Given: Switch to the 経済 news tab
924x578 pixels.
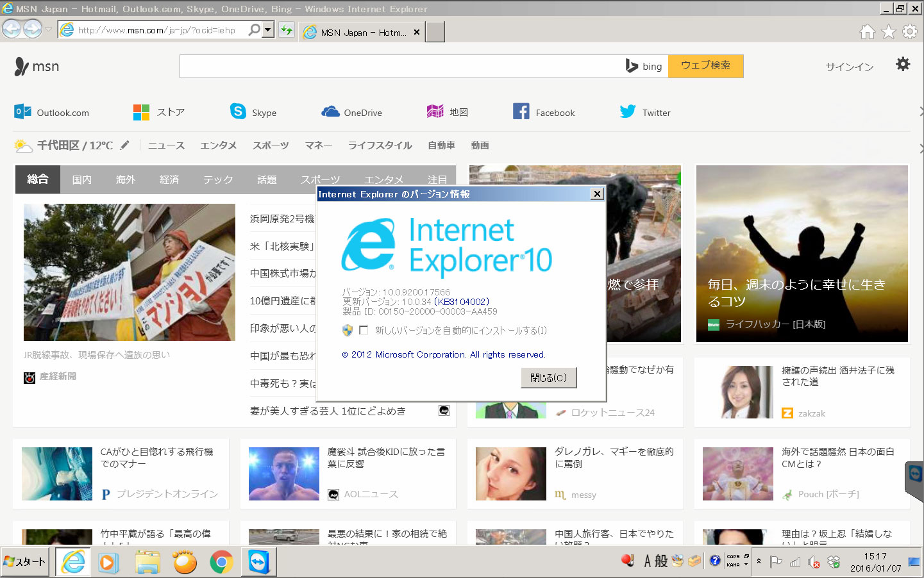Looking at the screenshot, I should click(169, 179).
